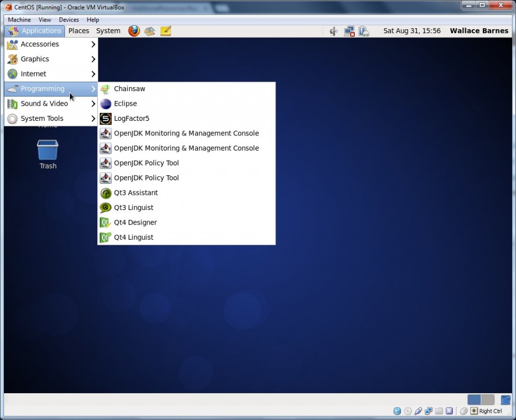Click the hard disk icon in VirtualBox status bar

397,410
